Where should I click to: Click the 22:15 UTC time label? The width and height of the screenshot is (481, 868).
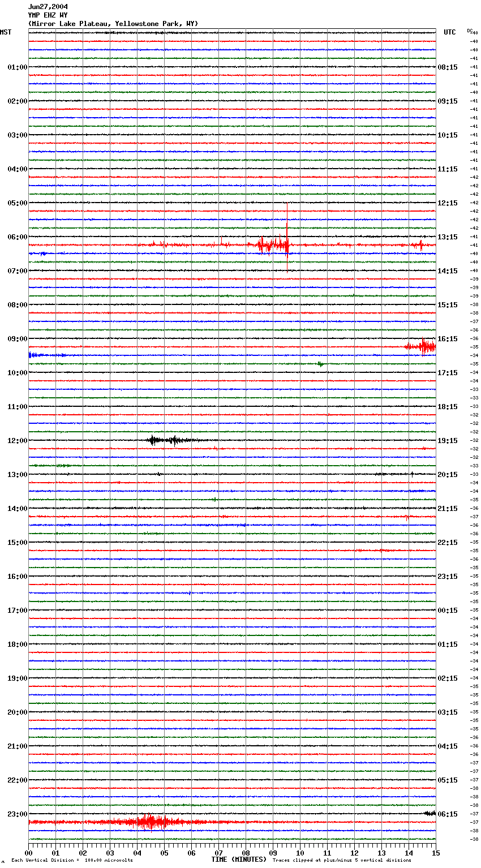[448, 543]
